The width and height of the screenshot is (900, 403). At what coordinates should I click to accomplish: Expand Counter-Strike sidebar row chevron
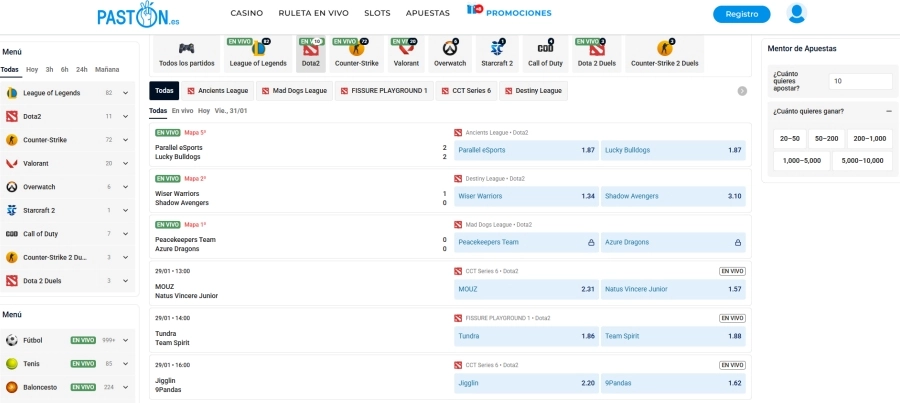(126, 140)
